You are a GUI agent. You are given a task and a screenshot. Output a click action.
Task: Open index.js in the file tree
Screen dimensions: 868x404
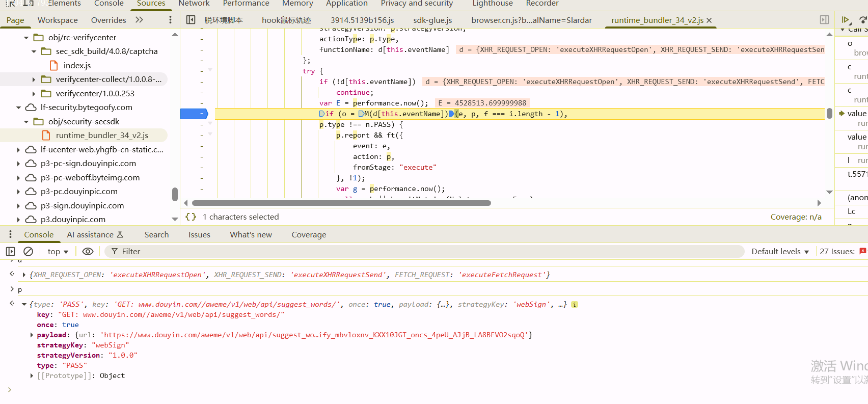pyautogui.click(x=77, y=66)
